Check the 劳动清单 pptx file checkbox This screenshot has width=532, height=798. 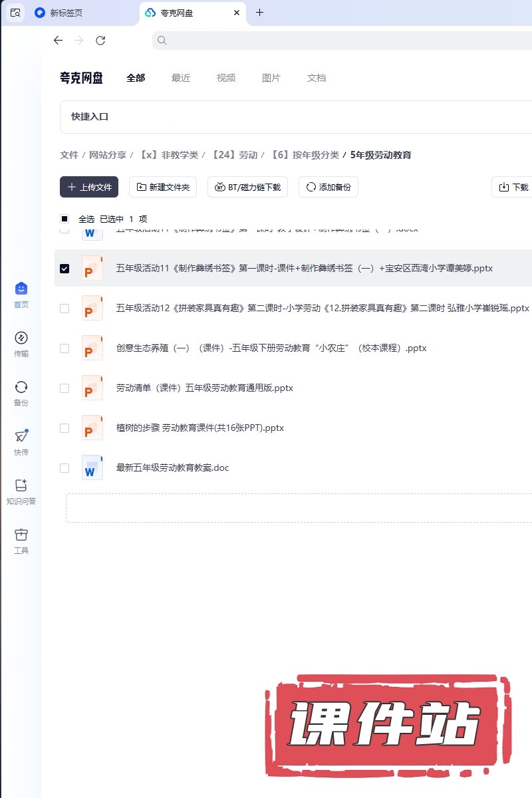[x=65, y=388]
